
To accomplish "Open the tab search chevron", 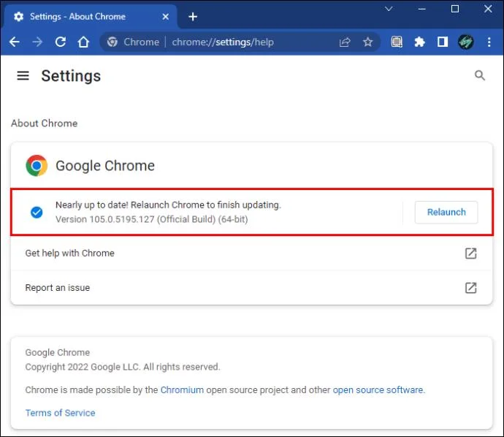I will [x=389, y=9].
